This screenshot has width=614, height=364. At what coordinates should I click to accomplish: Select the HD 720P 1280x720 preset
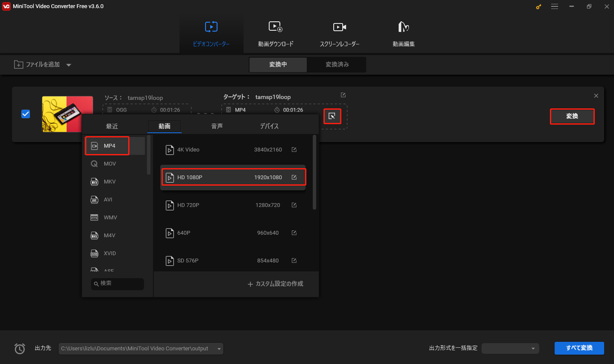[233, 205]
